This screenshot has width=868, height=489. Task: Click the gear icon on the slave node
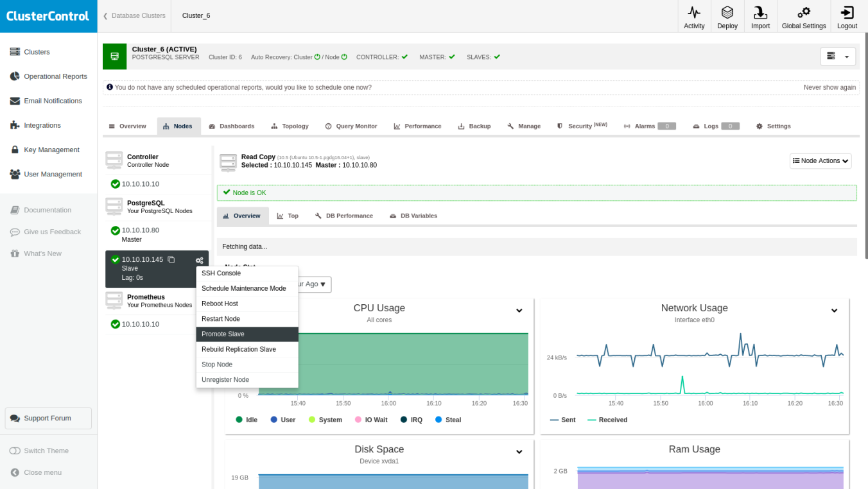tap(200, 260)
